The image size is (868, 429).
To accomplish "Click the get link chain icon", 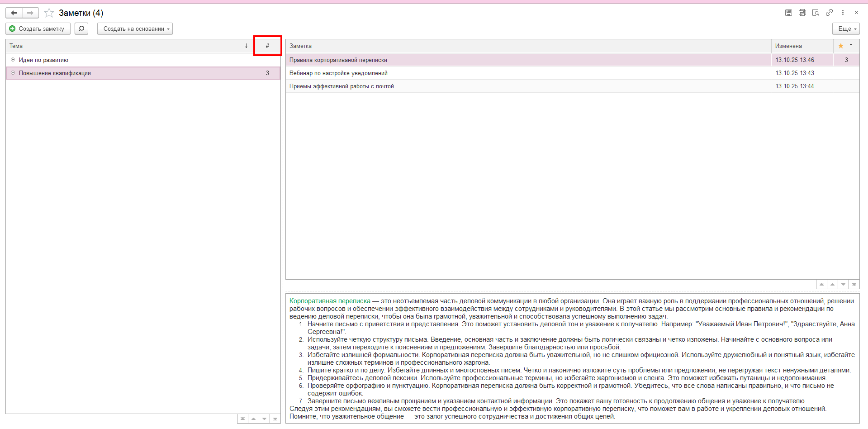I will [829, 13].
